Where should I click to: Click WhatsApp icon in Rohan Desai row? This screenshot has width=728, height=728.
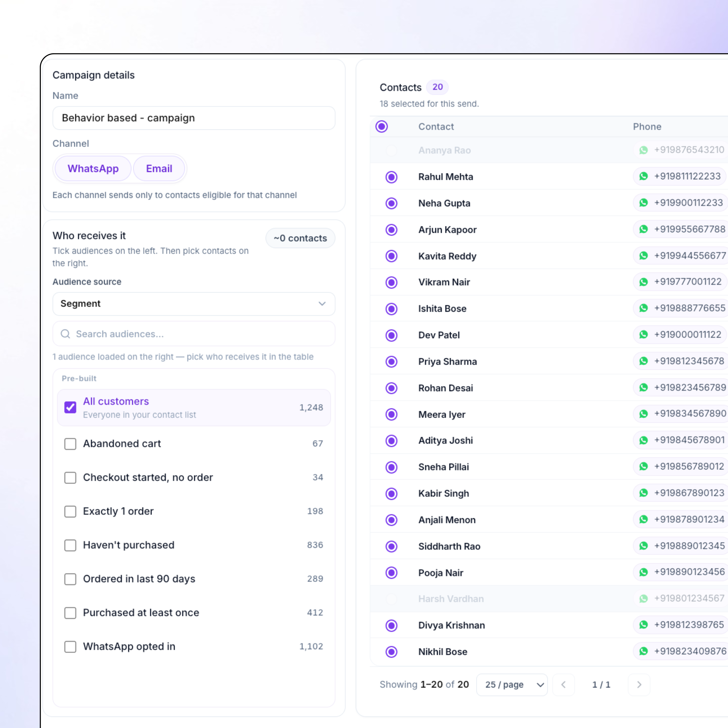pyautogui.click(x=643, y=387)
